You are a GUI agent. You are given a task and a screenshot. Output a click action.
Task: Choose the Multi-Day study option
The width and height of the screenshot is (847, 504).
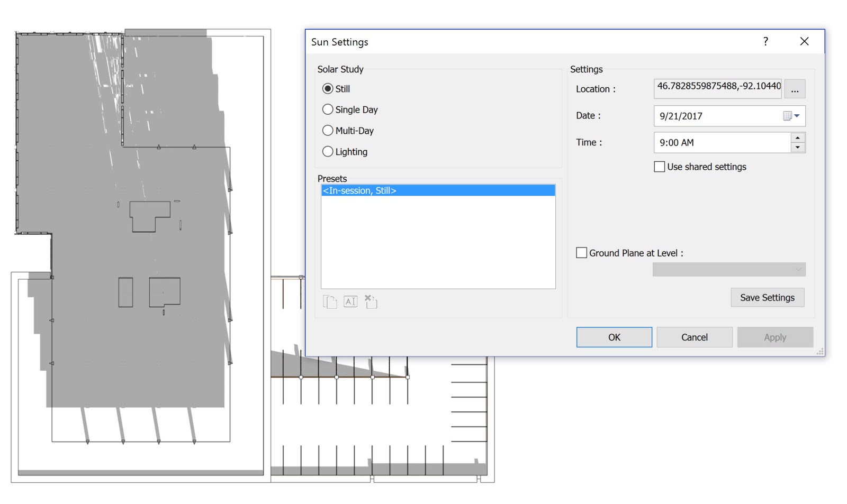[328, 131]
